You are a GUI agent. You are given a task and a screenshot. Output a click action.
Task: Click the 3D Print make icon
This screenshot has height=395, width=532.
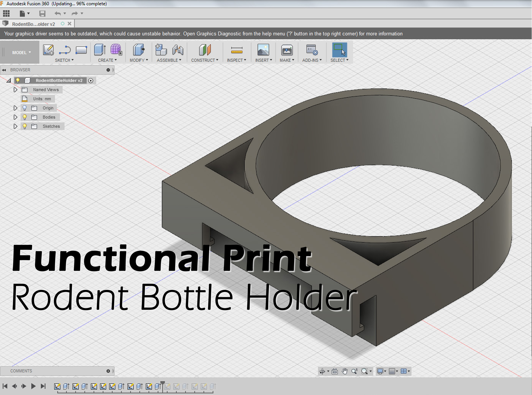click(287, 50)
